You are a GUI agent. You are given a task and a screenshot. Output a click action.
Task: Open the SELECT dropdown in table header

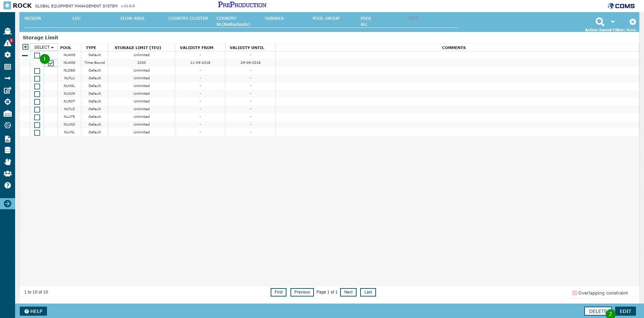point(44,47)
